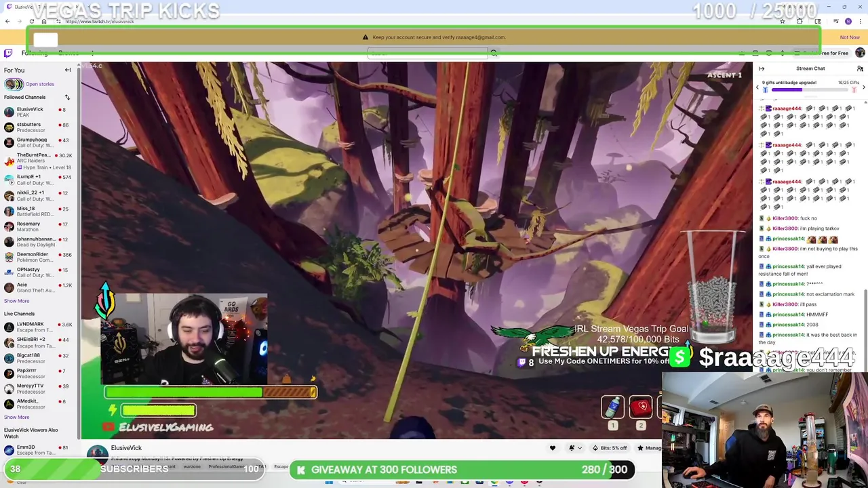Collapse the For You sidebar
Screen dimensions: 868x488
pos(68,70)
